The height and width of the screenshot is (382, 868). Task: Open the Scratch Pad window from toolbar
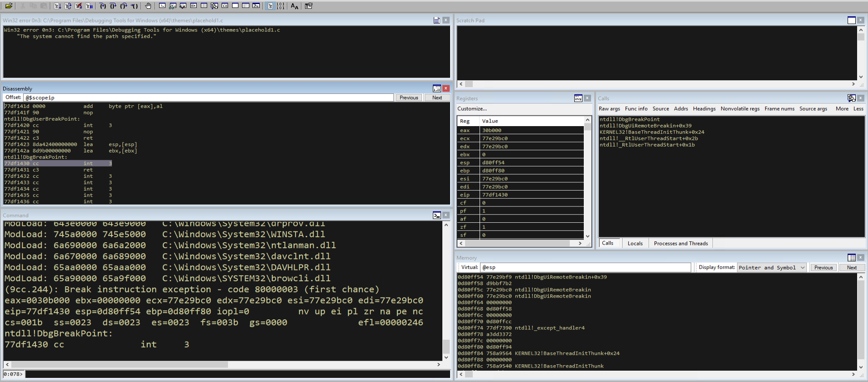235,6
